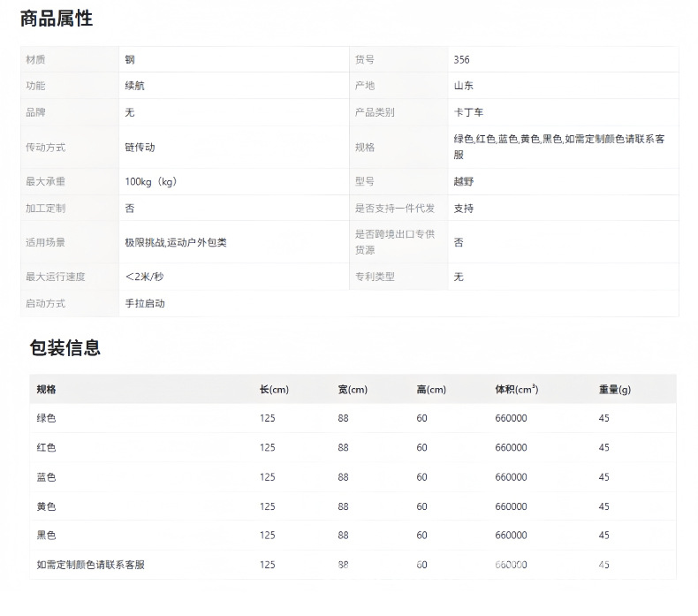Click the 产品类别 attribute label

pyautogui.click(x=375, y=112)
